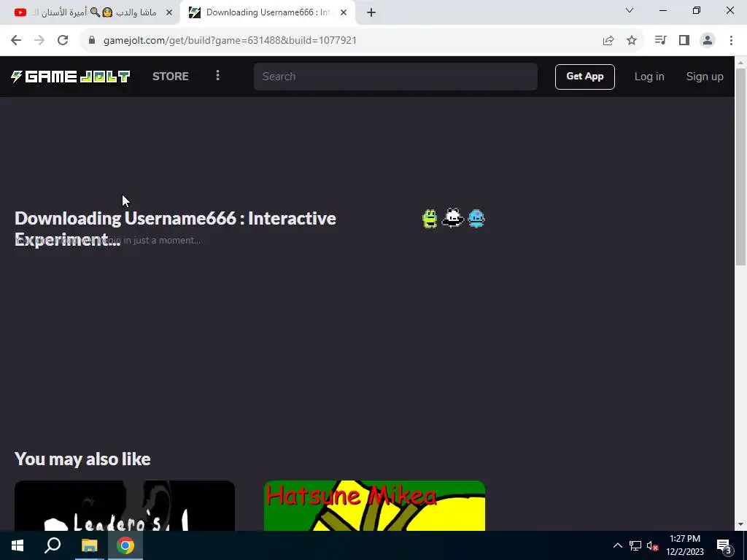Viewport: 747px width, 560px height.
Task: Open the Game Jolt logo home link
Action: click(x=71, y=76)
